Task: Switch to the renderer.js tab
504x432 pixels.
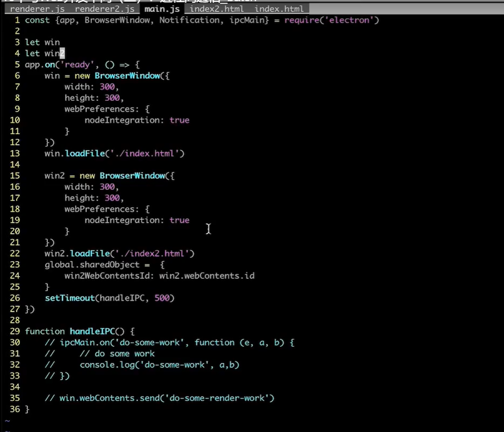Action: (x=37, y=9)
